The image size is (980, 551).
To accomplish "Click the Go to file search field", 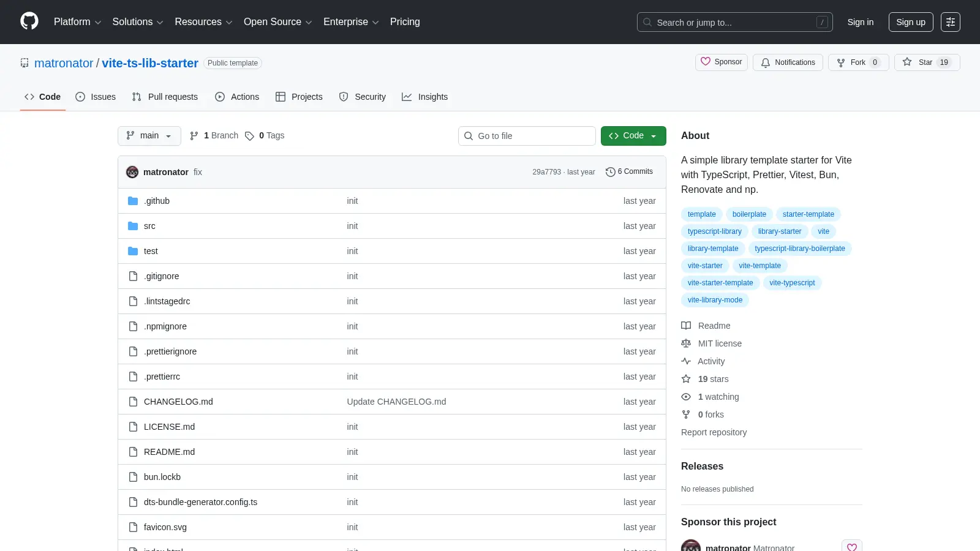I will [x=527, y=136].
